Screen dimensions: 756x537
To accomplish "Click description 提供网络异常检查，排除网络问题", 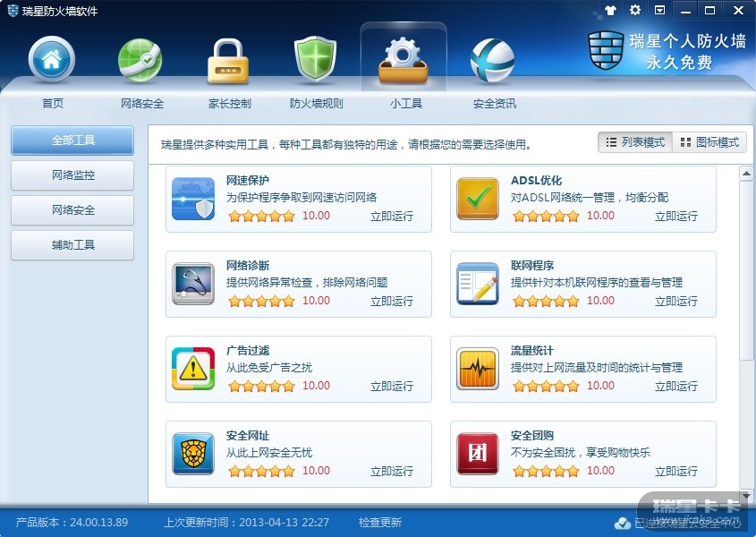I will (x=307, y=283).
